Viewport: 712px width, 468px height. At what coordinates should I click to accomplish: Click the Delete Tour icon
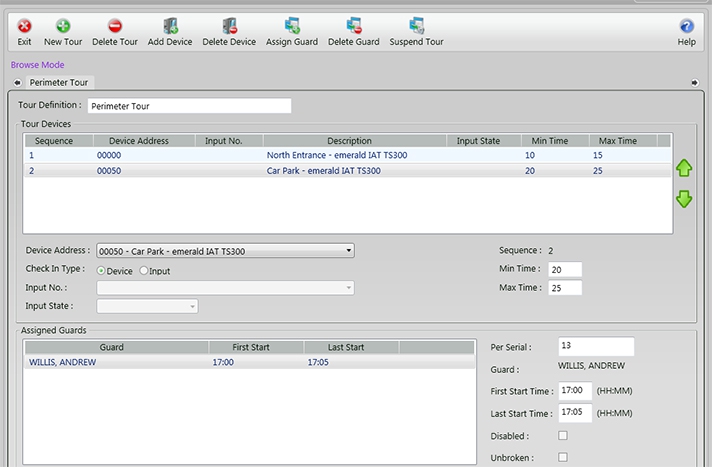pos(115,26)
